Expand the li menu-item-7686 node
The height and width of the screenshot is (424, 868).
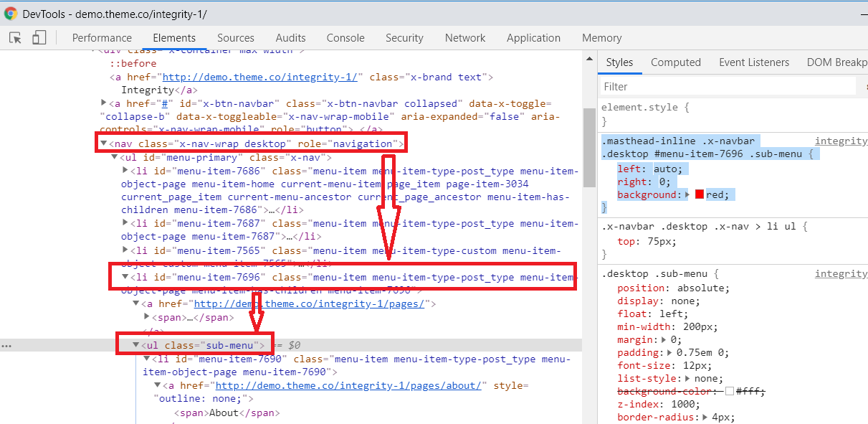(125, 171)
